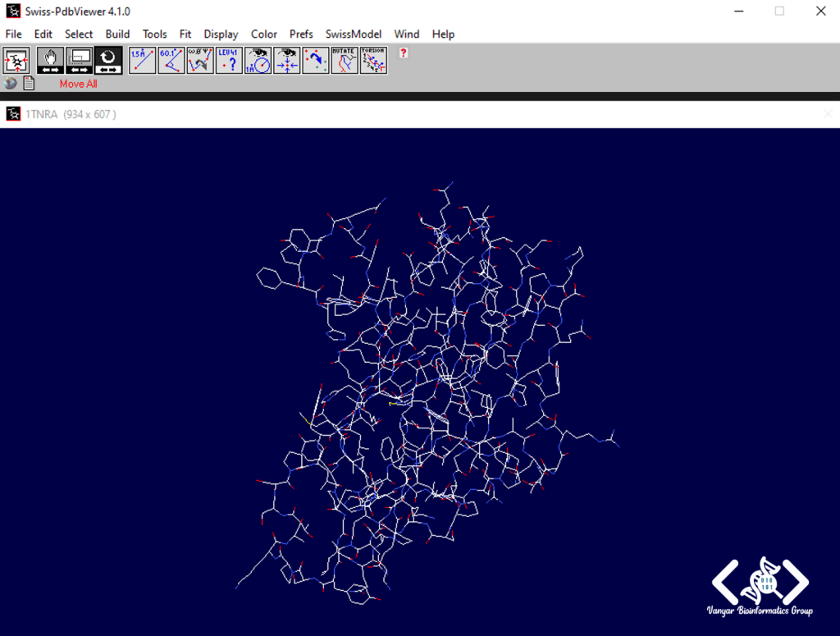Click the 1TNRA window icon
840x636 pixels.
pos(13,113)
